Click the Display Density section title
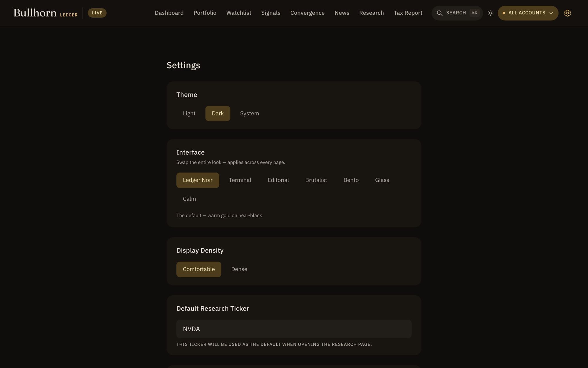The width and height of the screenshot is (588, 368). (x=200, y=251)
